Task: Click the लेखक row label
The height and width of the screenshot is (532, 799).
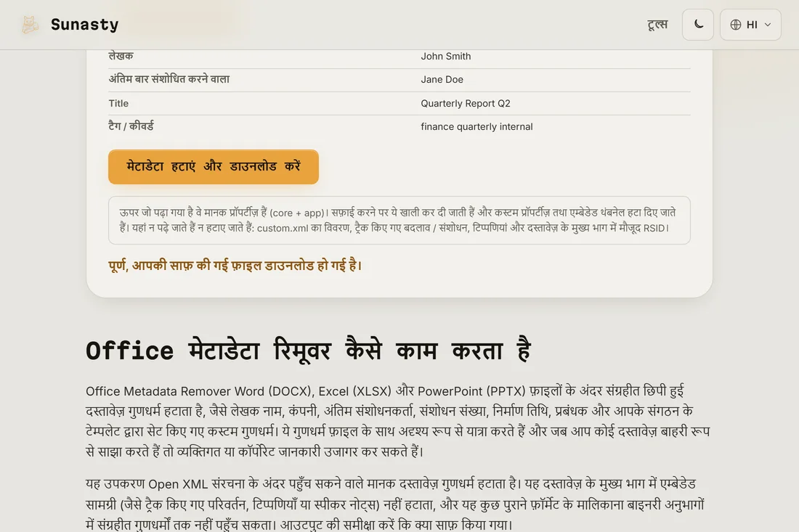Action: [121, 56]
